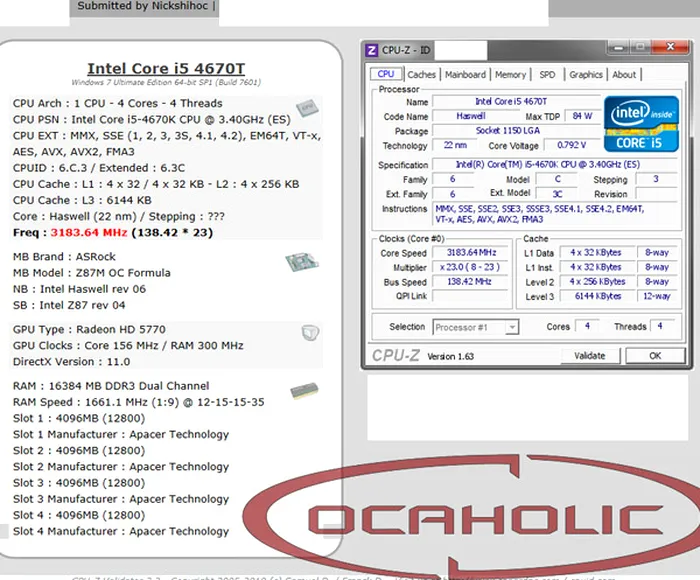
Task: Click the 'GPU Type : Radeon HD 5770' line
Action: 89,330
